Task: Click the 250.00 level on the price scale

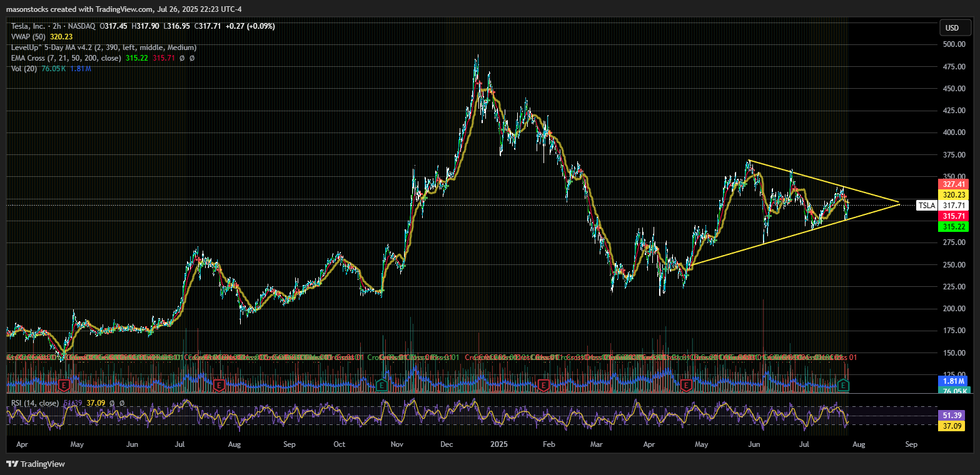Action: [x=954, y=264]
